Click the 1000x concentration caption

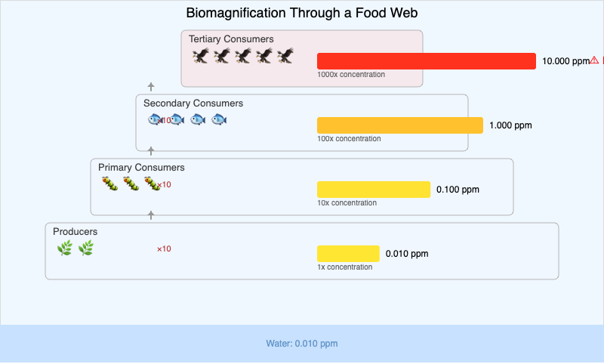click(x=351, y=75)
